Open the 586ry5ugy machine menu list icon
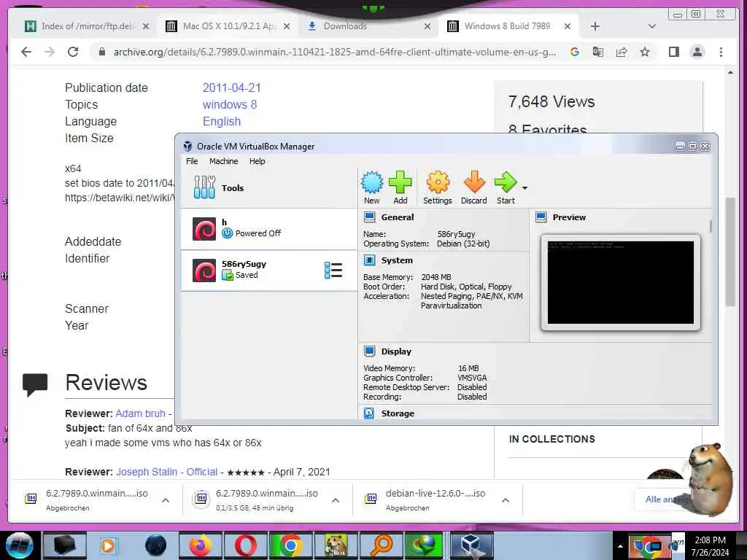Screen dimensions: 747x560 333,270
